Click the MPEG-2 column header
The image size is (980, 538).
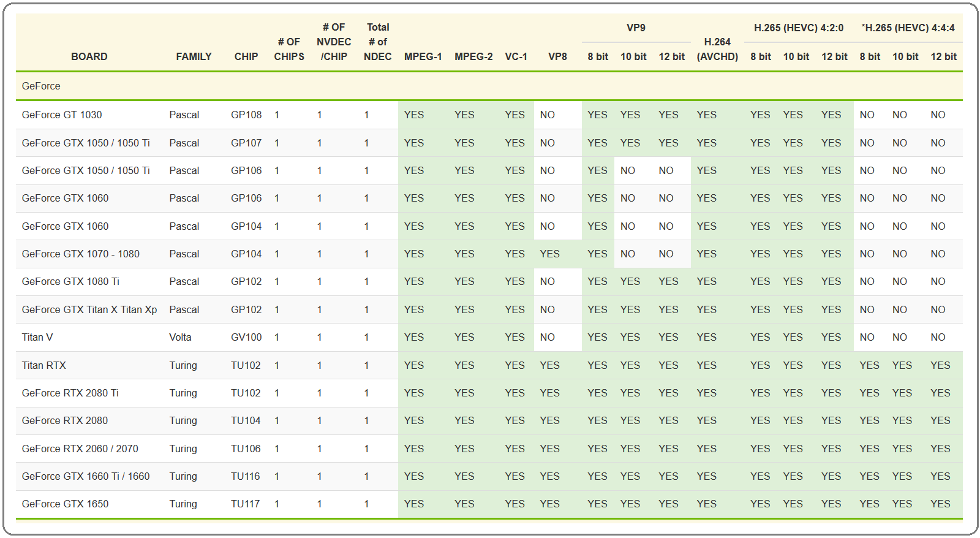point(473,56)
